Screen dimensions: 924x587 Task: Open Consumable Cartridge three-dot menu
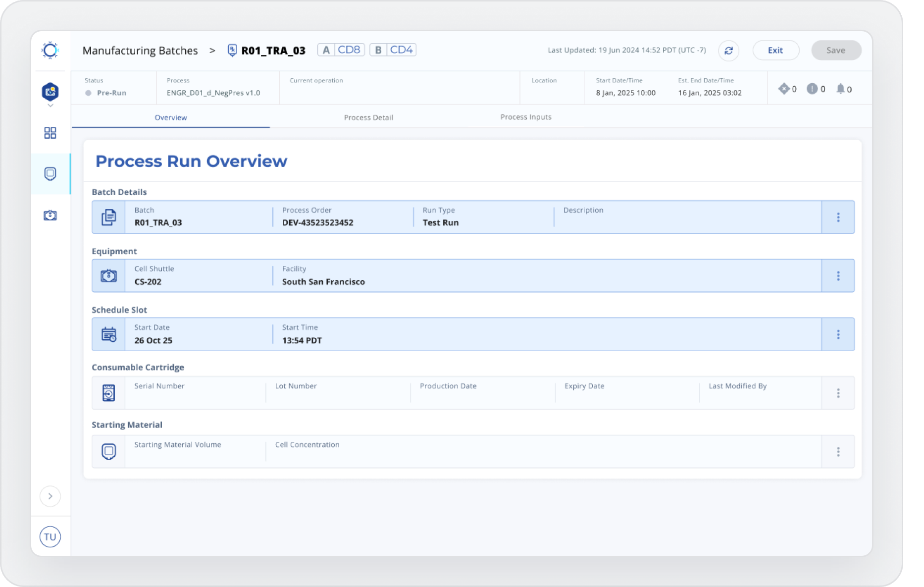pyautogui.click(x=838, y=393)
